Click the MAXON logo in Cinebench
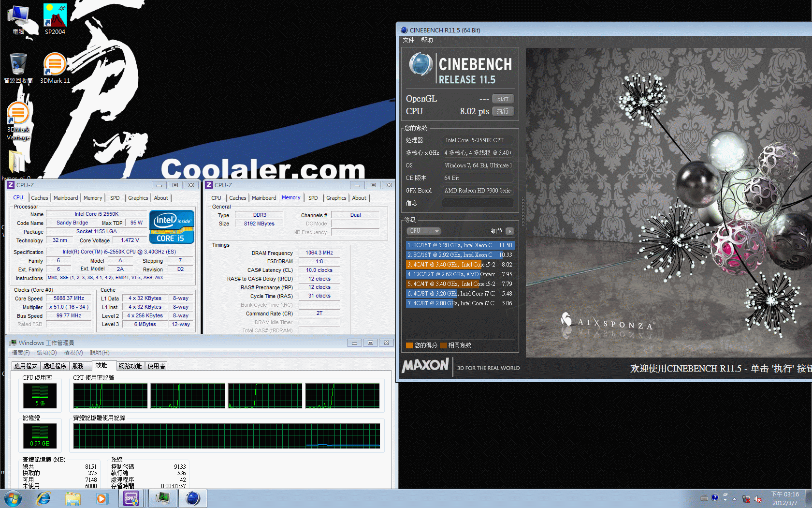Viewport: 812px width, 508px height. tap(425, 365)
